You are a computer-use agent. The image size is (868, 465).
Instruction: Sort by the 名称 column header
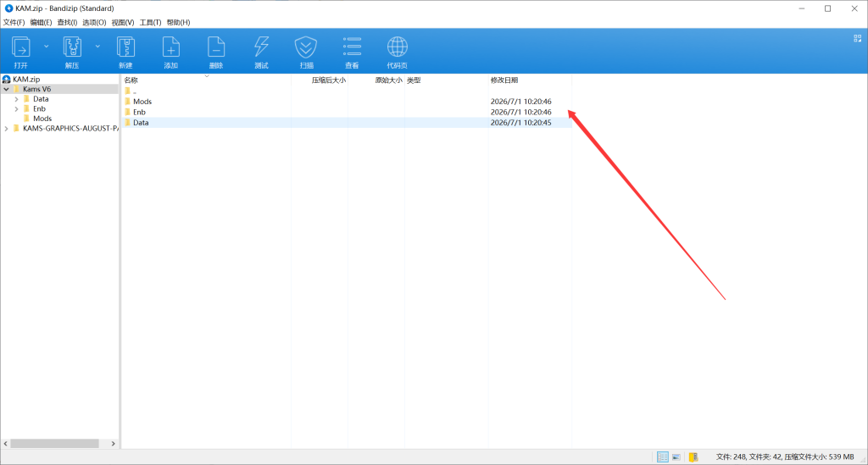click(x=207, y=80)
